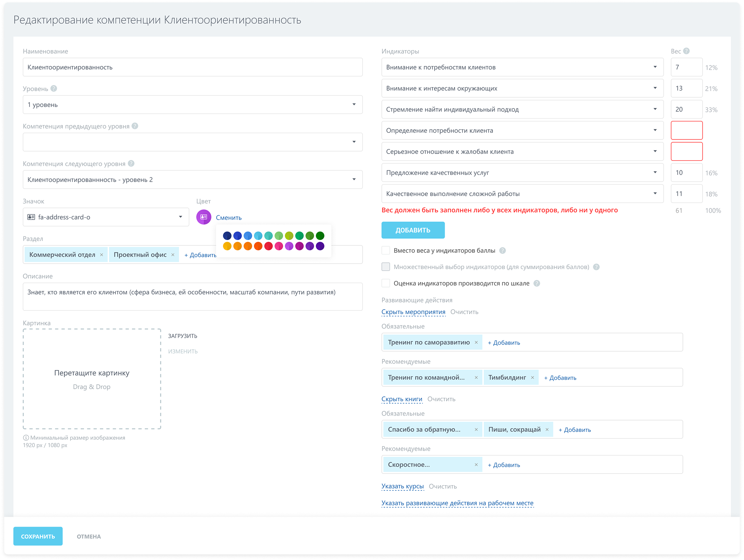
Task: Remove the Тимбилдинг tag
Action: click(x=533, y=377)
